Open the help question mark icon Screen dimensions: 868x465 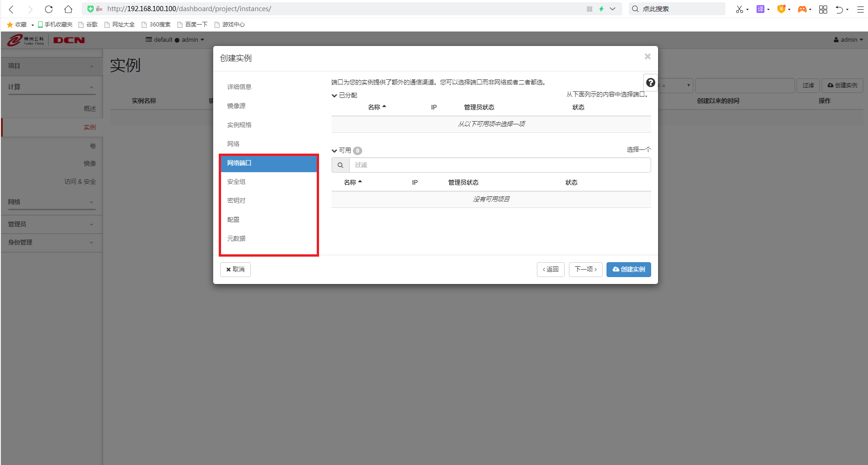(650, 83)
